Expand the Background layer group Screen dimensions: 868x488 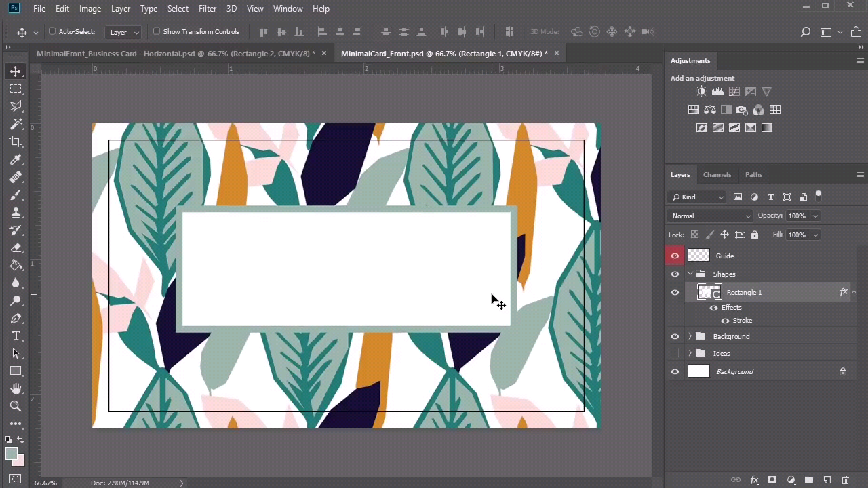coord(690,336)
